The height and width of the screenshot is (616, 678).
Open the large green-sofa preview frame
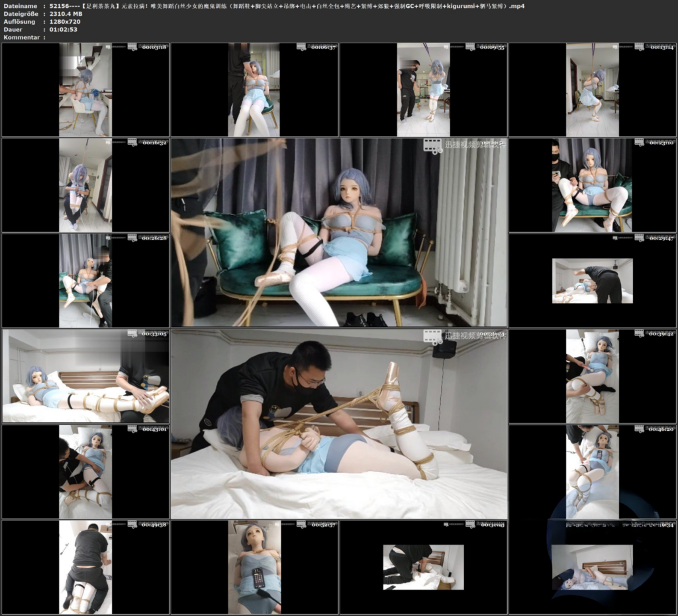[x=339, y=232]
